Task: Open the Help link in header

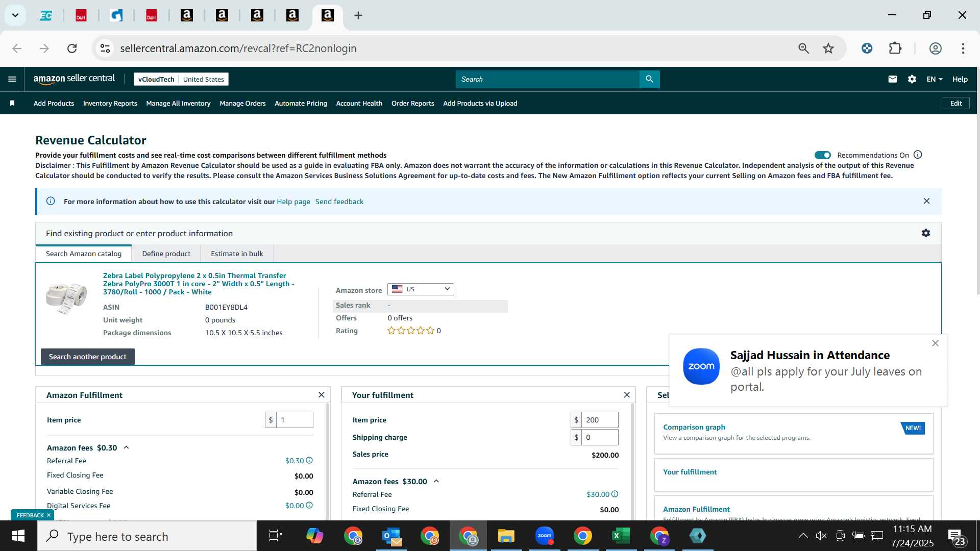Action: pyautogui.click(x=960, y=79)
